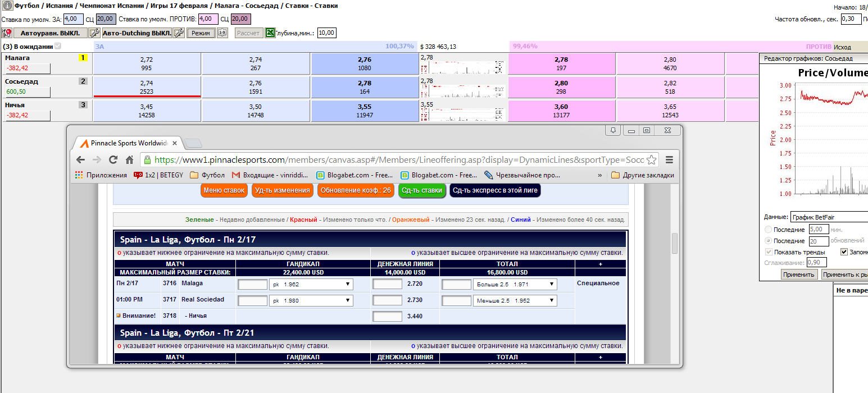Click Малага back price 2,76 cell

click(x=365, y=63)
